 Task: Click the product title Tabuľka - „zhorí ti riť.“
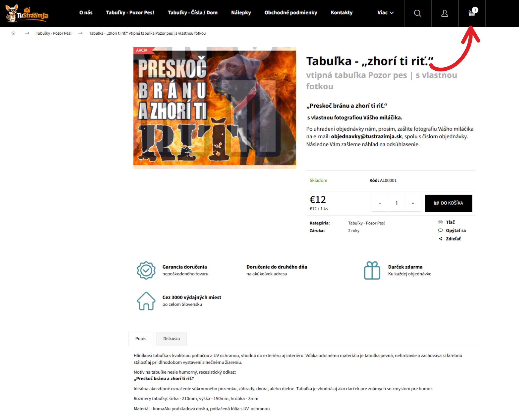pos(370,61)
